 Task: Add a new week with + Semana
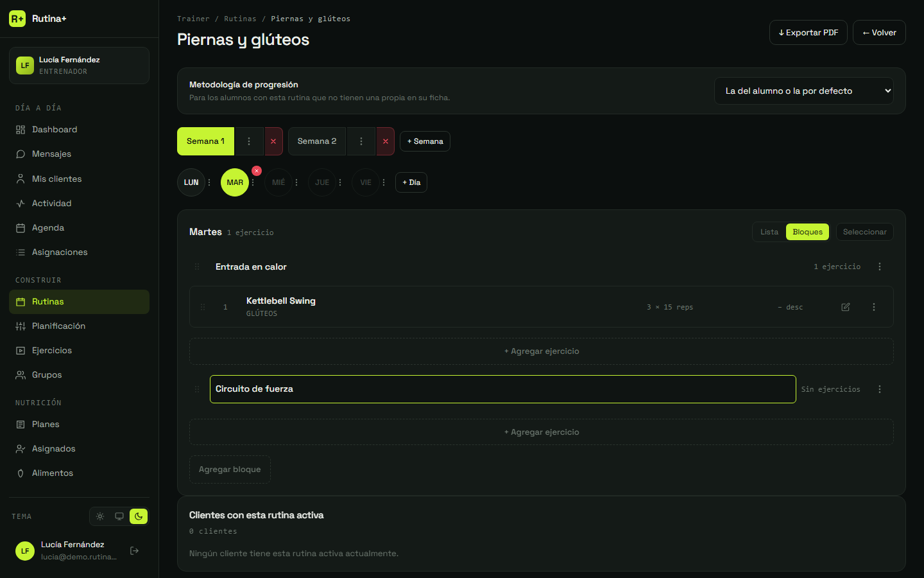point(425,141)
